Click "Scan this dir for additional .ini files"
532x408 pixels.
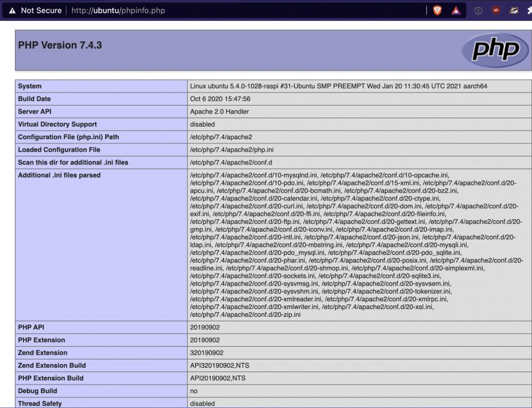point(73,163)
